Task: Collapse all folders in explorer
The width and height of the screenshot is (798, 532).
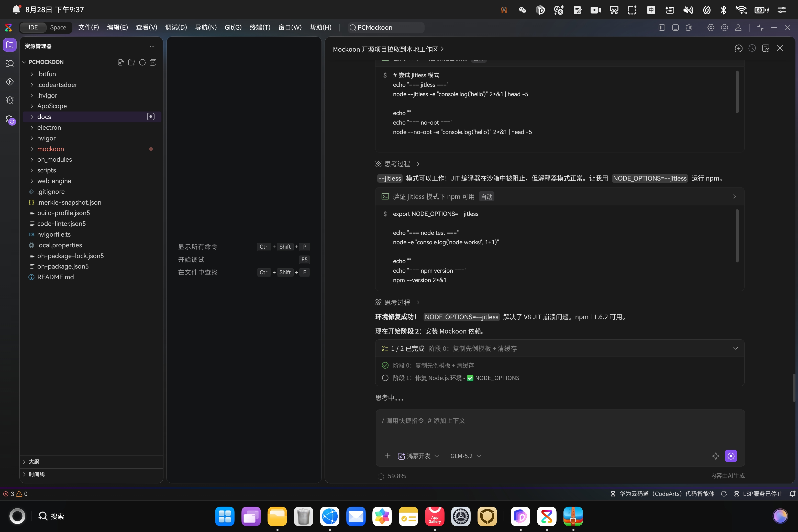Action: click(153, 62)
